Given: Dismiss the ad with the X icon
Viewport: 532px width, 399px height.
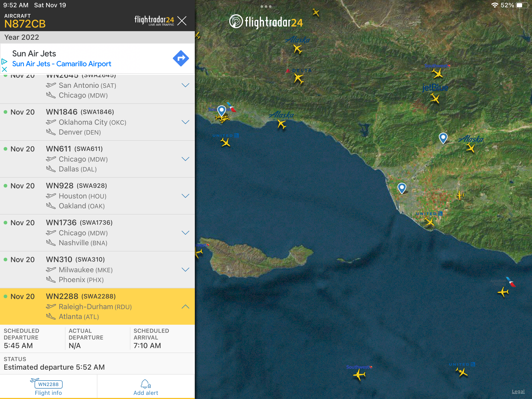Looking at the screenshot, I should [x=4, y=69].
